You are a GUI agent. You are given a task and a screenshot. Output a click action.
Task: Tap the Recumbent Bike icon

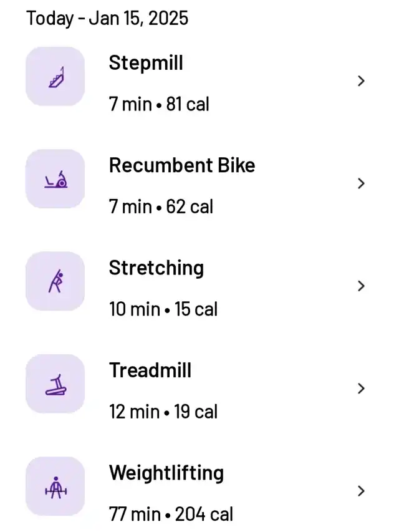click(55, 179)
